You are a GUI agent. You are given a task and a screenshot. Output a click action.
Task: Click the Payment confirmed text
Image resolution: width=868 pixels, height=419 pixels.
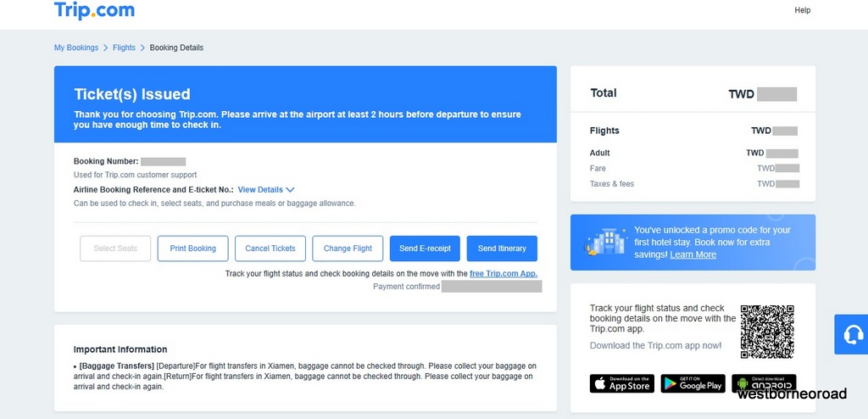click(x=406, y=287)
